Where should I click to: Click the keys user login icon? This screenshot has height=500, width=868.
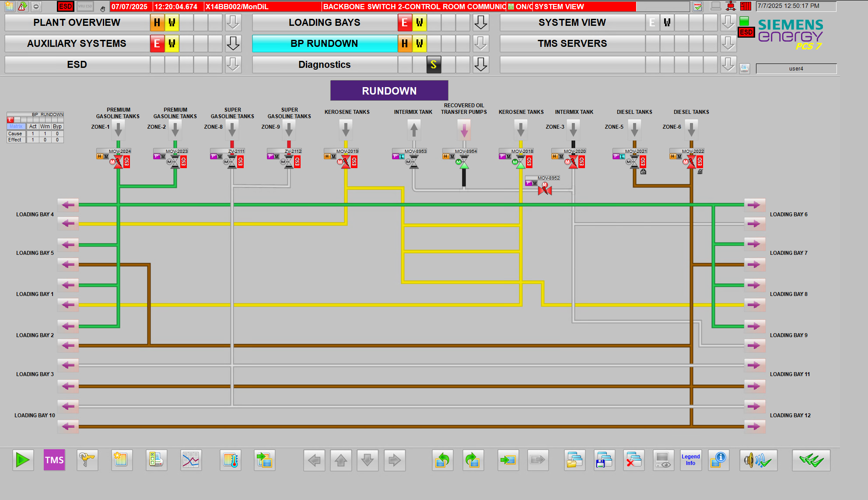(x=87, y=460)
